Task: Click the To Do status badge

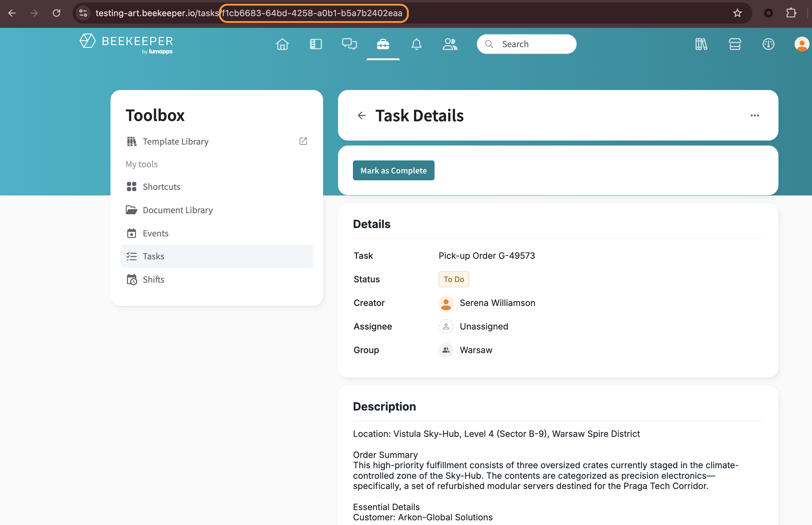Action: [x=453, y=279]
